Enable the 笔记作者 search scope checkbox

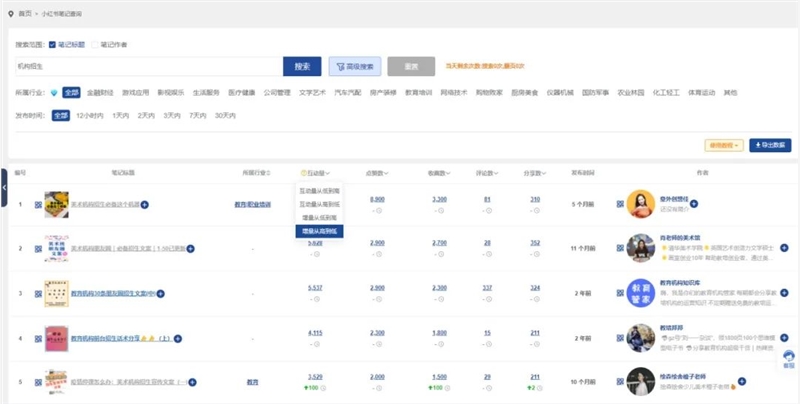(96, 45)
